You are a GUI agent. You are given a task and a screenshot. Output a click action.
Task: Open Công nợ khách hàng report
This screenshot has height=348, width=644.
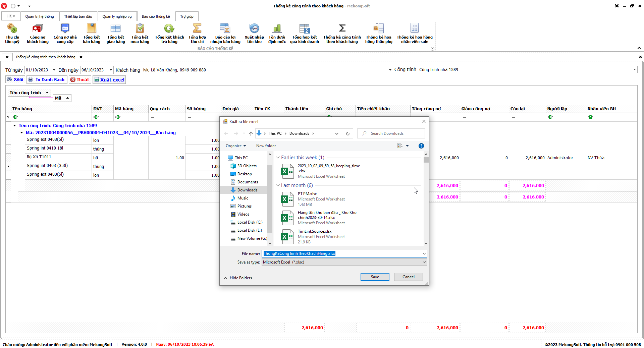point(38,33)
